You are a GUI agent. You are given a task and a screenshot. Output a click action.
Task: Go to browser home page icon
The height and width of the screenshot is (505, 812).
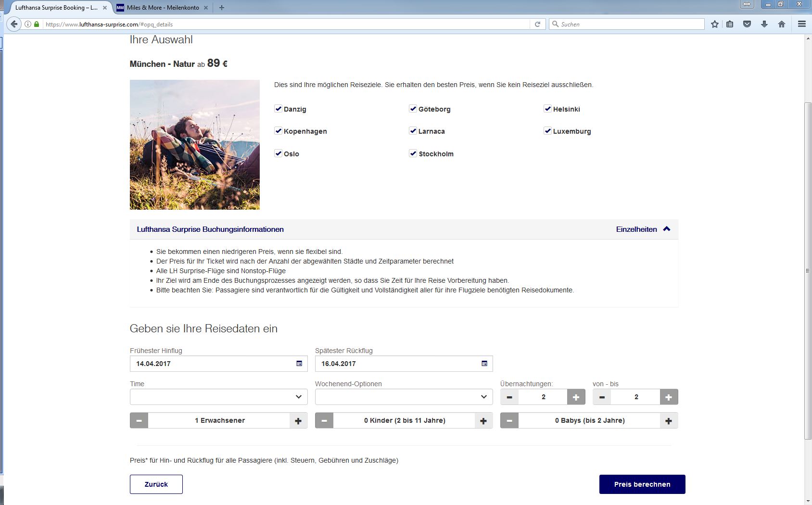(781, 24)
